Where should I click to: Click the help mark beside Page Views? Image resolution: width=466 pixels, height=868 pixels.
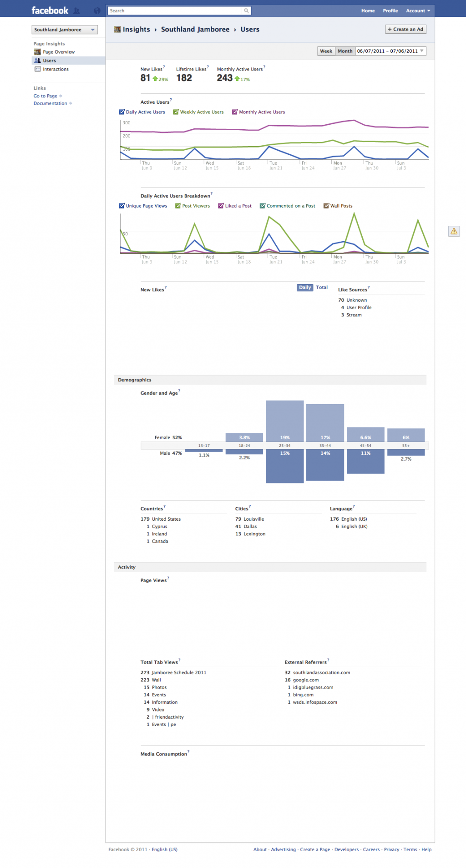coord(168,578)
